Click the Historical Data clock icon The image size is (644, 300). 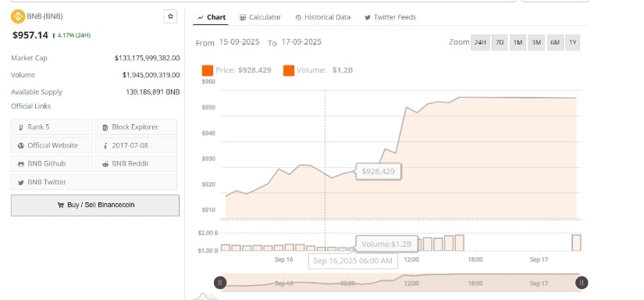coord(298,17)
